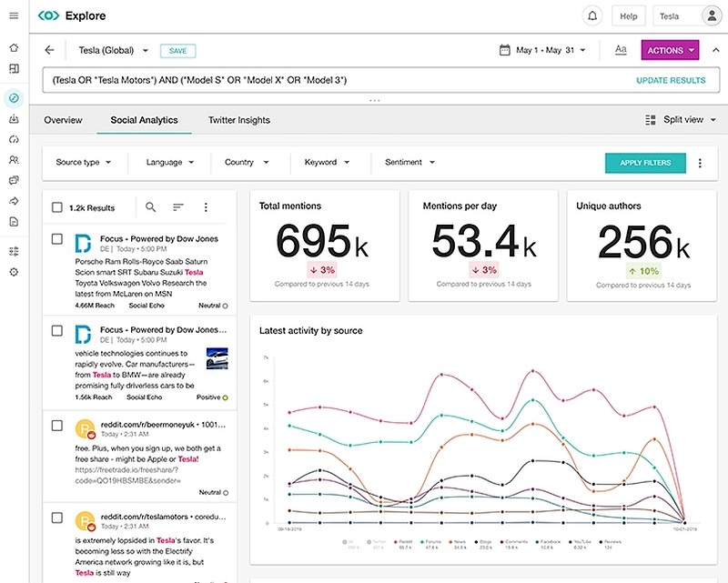Open notifications bell
The height and width of the screenshot is (583, 728).
click(x=592, y=16)
